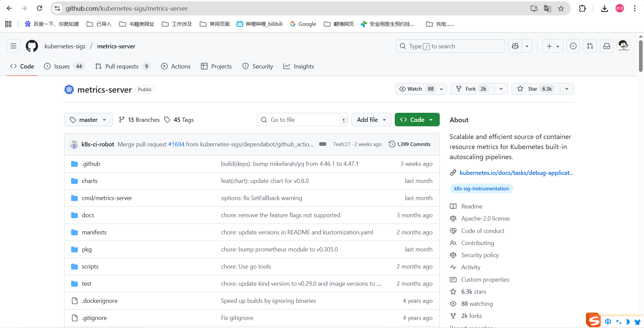Click the page vertical scrollbar
The image size is (644, 328).
(641, 56)
